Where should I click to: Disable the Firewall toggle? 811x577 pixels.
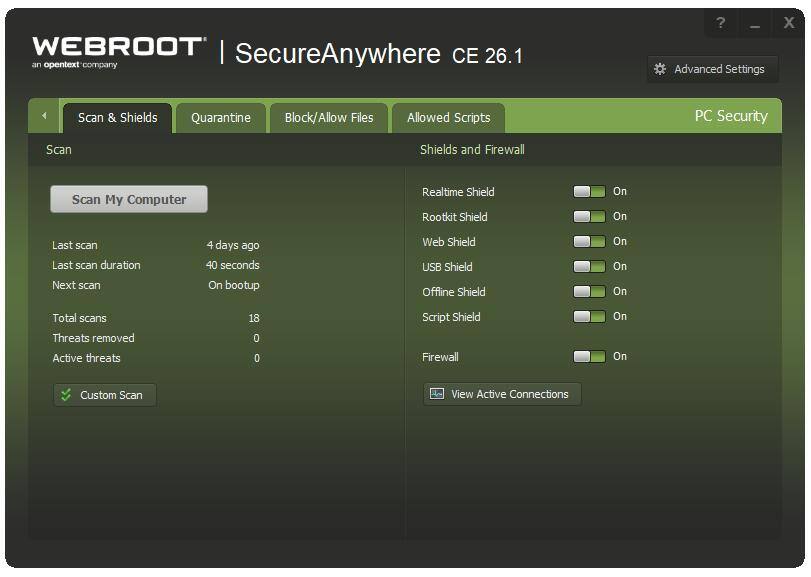[x=589, y=357]
